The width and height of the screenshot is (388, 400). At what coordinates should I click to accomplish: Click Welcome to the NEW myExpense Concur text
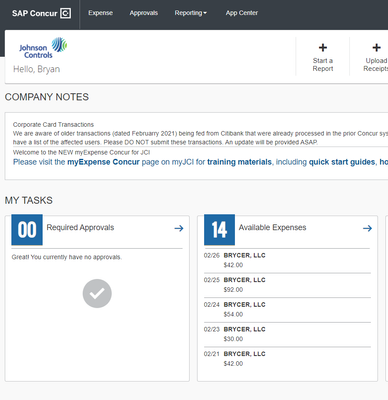(x=81, y=153)
